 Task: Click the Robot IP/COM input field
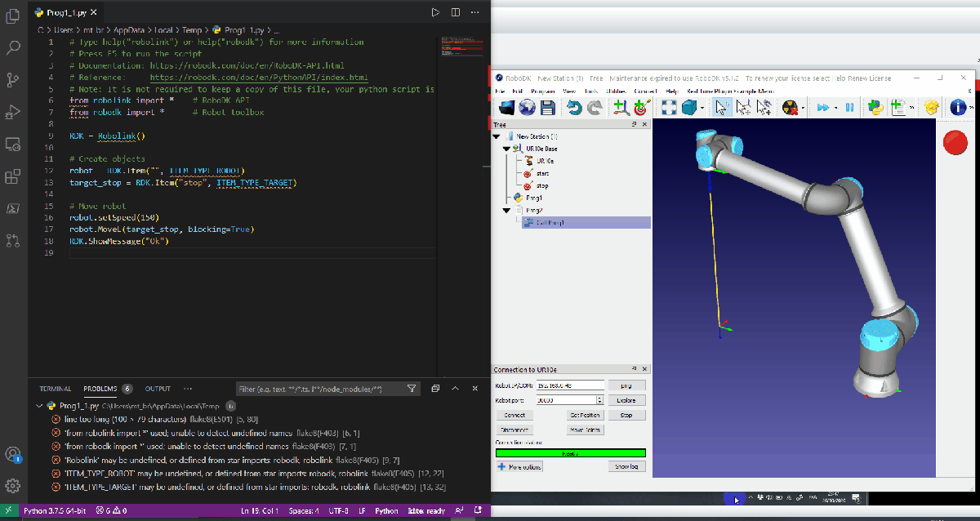coord(570,385)
